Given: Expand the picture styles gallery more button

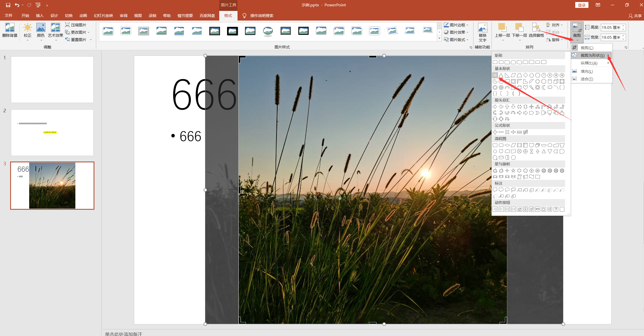Looking at the screenshot, I should (439, 39).
